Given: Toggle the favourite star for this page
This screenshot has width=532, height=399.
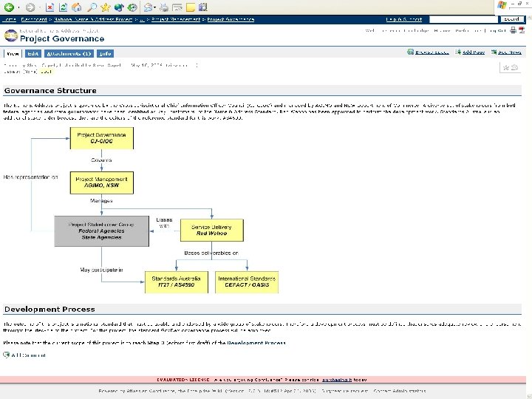Looking at the screenshot, I should pyautogui.click(x=506, y=67).
